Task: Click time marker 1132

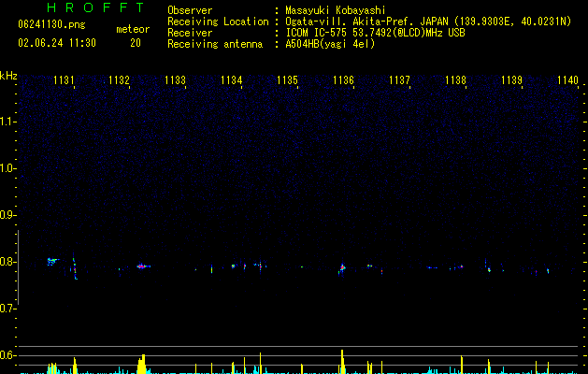Action: click(119, 80)
